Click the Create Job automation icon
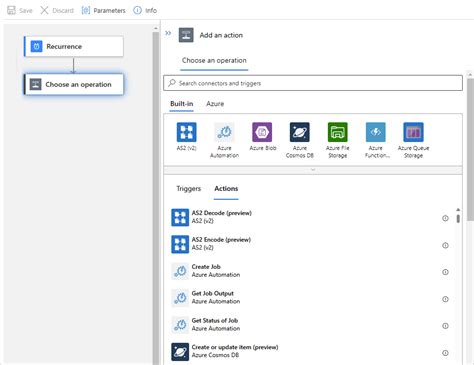This screenshot has height=365, width=474. pos(180,271)
